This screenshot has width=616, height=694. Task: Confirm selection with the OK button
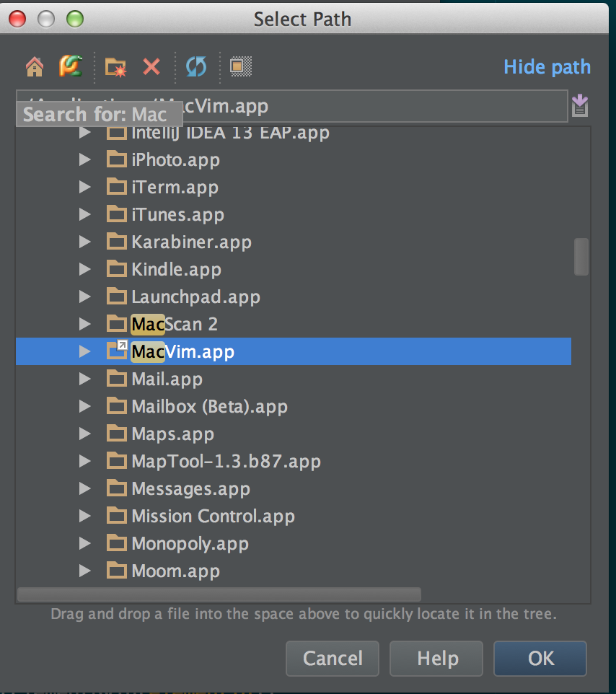tap(540, 658)
